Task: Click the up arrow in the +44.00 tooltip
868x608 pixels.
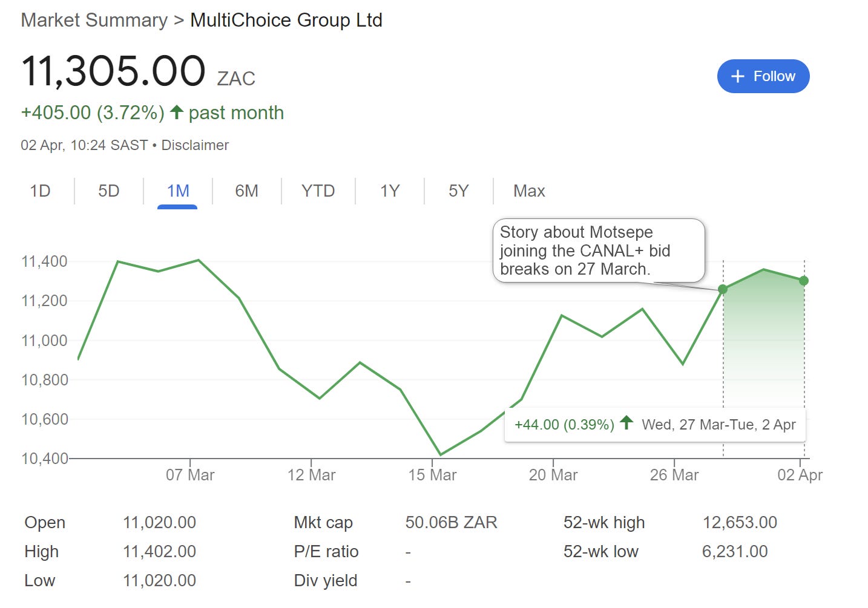Action: (x=626, y=423)
